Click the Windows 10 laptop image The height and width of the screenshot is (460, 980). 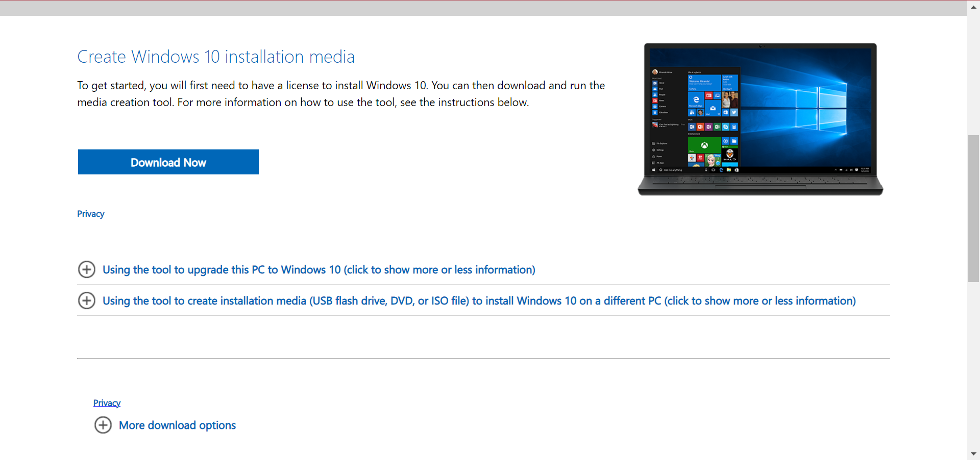pyautogui.click(x=761, y=119)
